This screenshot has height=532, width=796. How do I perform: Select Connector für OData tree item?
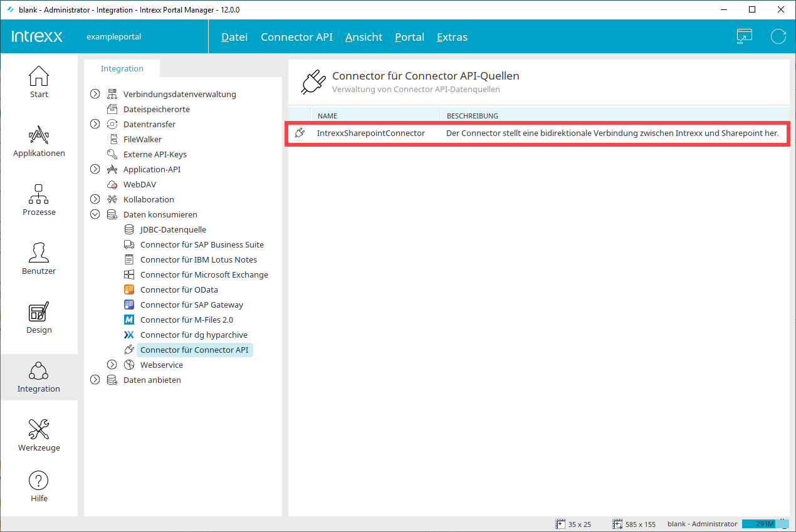click(179, 289)
